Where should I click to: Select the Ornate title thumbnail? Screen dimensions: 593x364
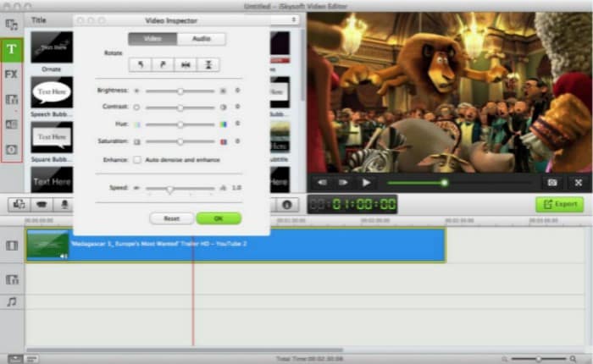[52, 47]
